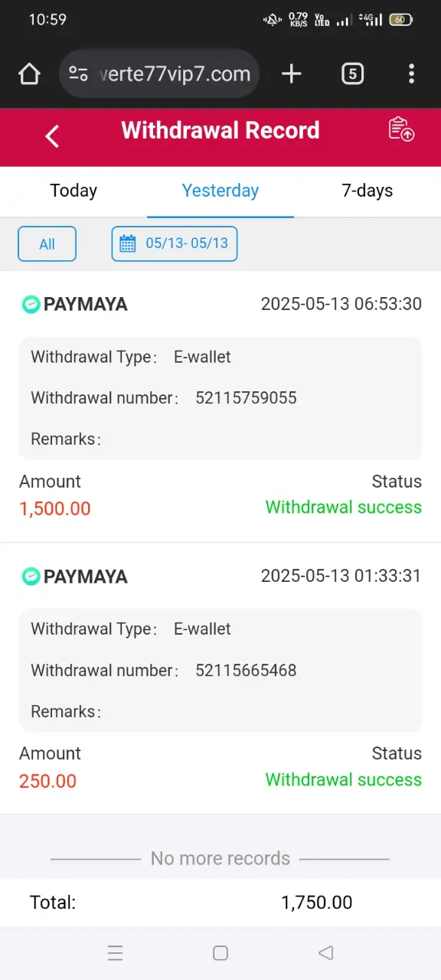
Task: Open the tab switcher showing 5 tabs
Action: click(352, 73)
